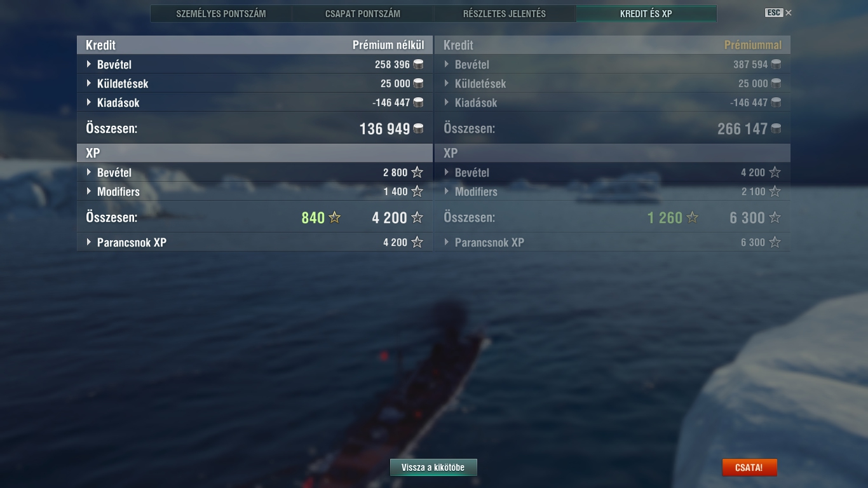This screenshot has width=868, height=488.
Task: Expand Küldetések row in left Kredit panel
Action: point(255,83)
